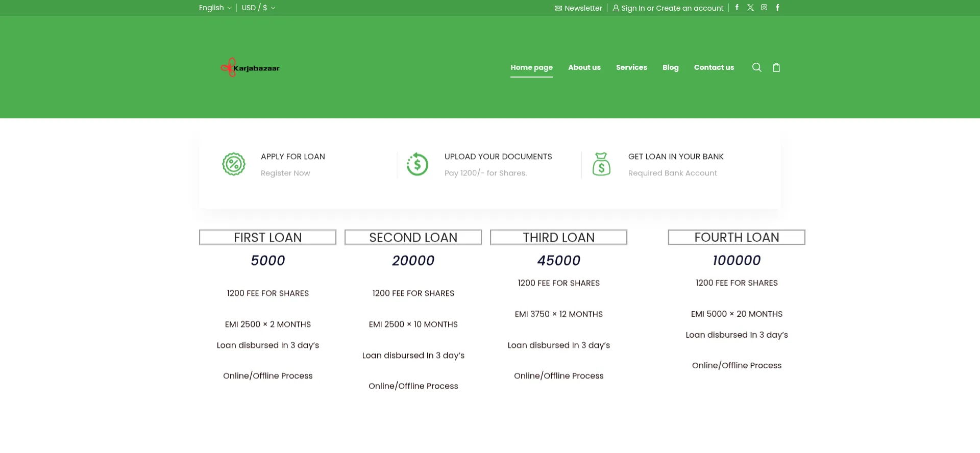The image size is (980, 453).
Task: Click Online/Offline Process under Third Loan
Action: point(558,376)
